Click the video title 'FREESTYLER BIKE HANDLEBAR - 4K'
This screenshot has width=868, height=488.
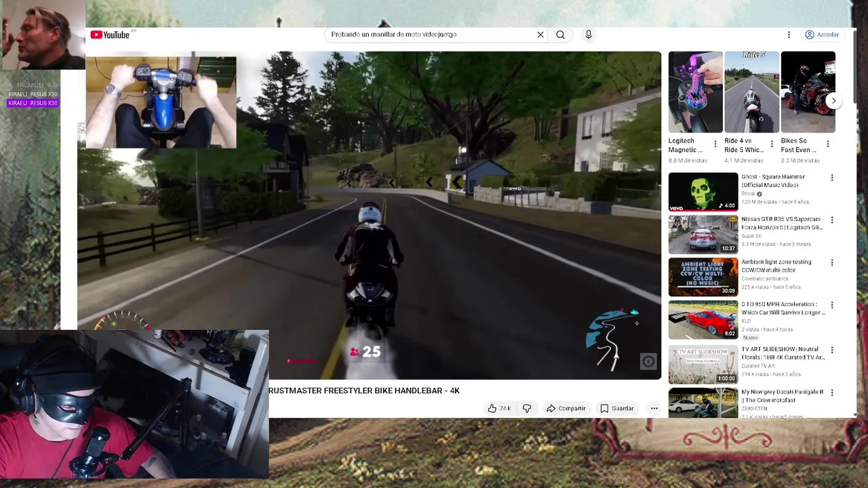[364, 390]
